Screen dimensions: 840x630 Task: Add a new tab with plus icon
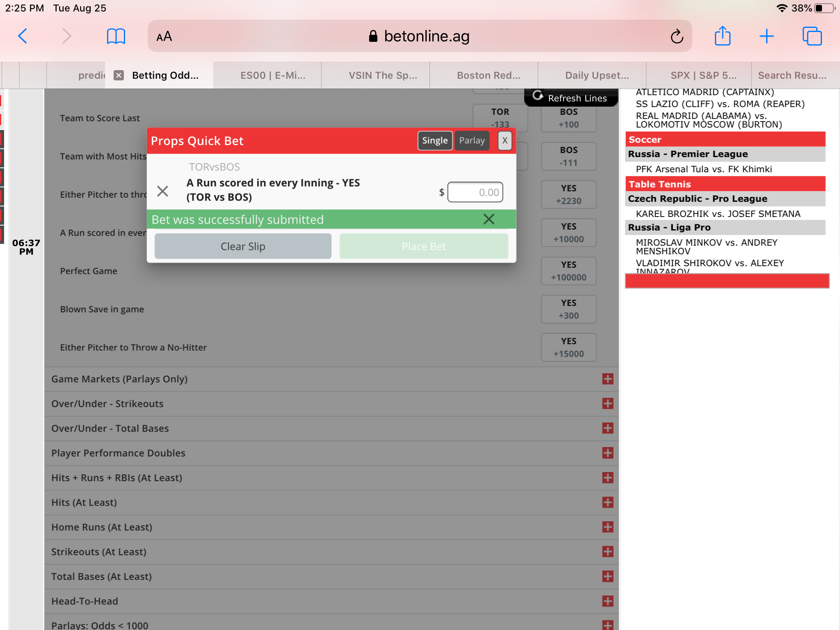pos(766,36)
